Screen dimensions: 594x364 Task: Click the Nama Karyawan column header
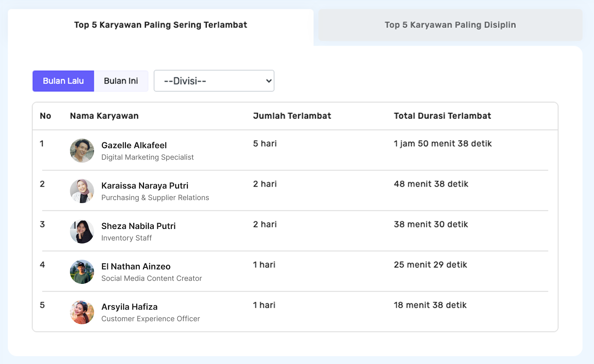[104, 116]
